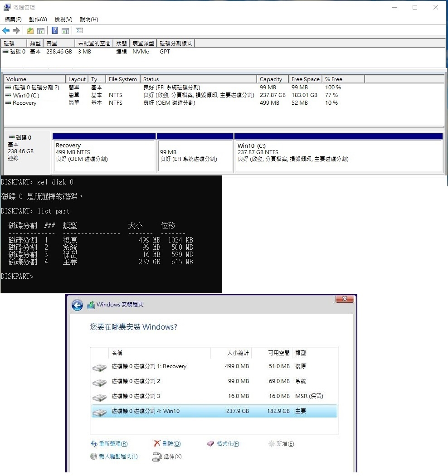This screenshot has width=448, height=476.
Task: Select 磁碟機 0 磁碟分割 2 row in Setup
Action: [214, 381]
